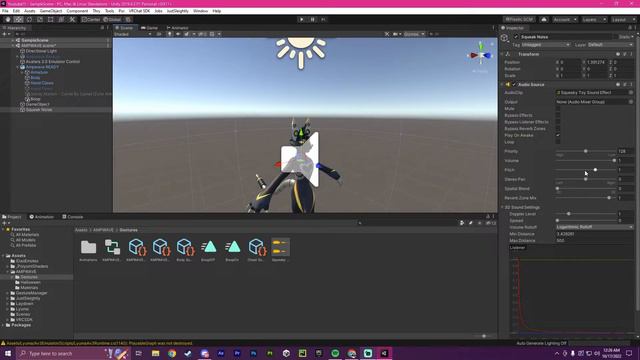
Task: Enable Bypass Reverb Zones checkbox
Action: pyautogui.click(x=558, y=128)
